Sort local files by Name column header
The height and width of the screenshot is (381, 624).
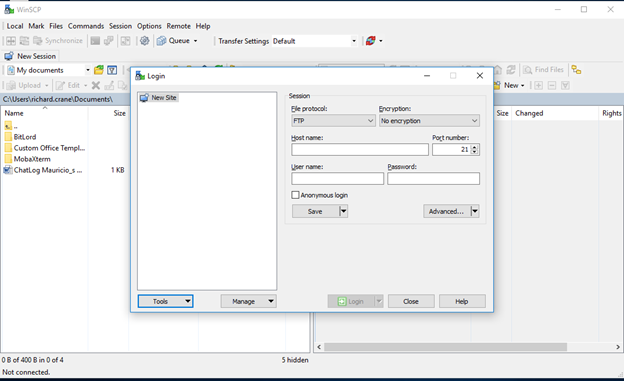pyautogui.click(x=44, y=113)
